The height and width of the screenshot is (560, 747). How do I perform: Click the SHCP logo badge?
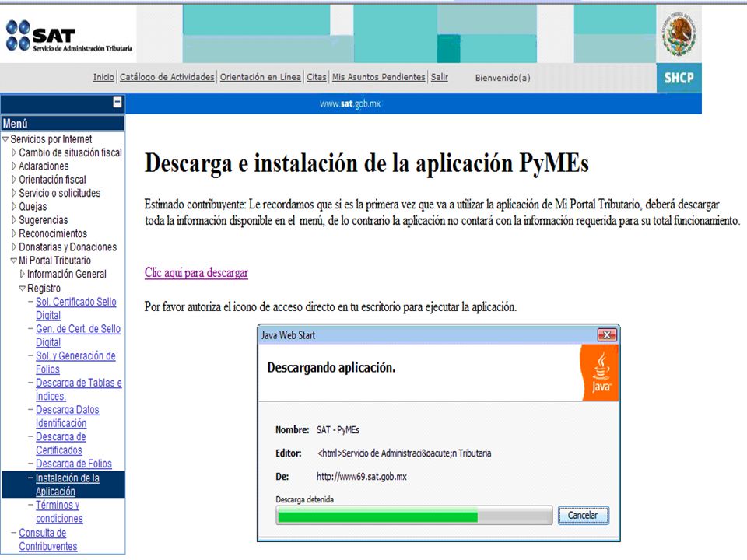tap(679, 78)
